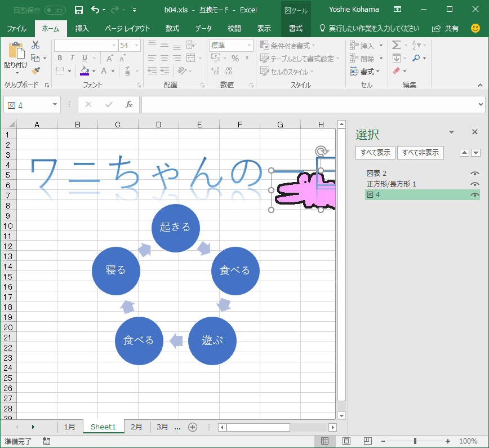
Task: Click the zoom slider handle
Action: click(x=415, y=441)
